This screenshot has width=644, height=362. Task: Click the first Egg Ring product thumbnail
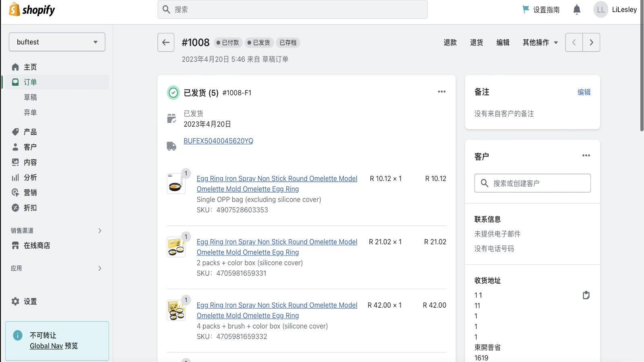click(x=176, y=184)
